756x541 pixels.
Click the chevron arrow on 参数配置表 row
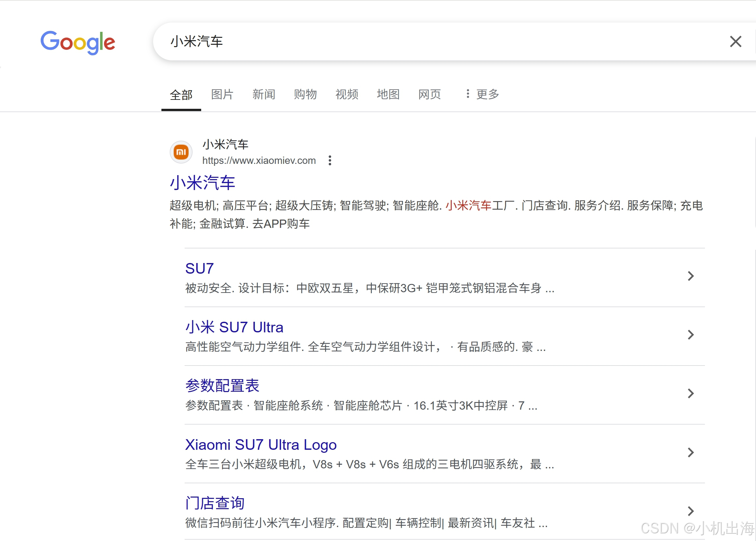691,393
